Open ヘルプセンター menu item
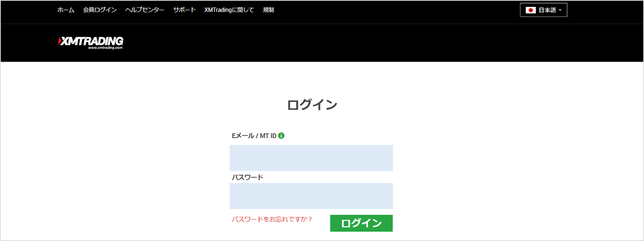 [145, 10]
